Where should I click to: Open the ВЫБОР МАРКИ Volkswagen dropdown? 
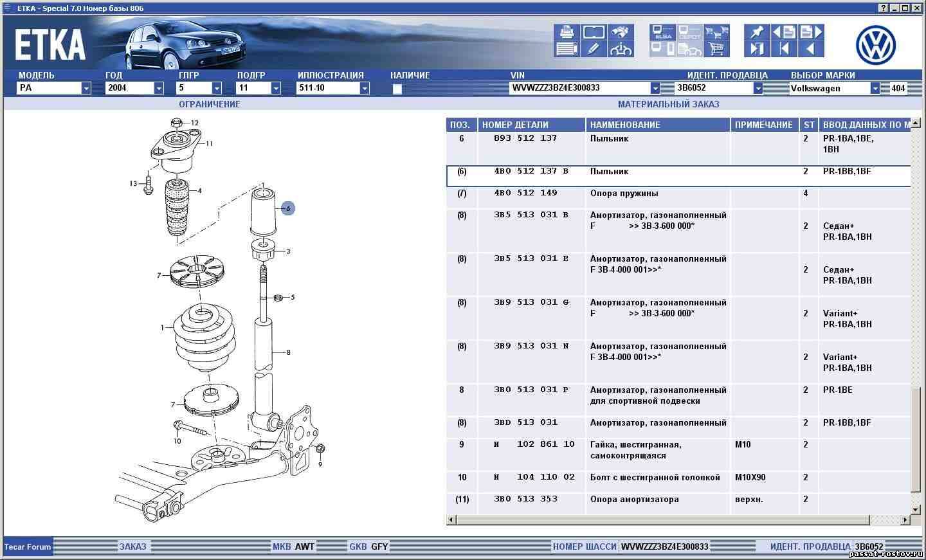(875, 89)
